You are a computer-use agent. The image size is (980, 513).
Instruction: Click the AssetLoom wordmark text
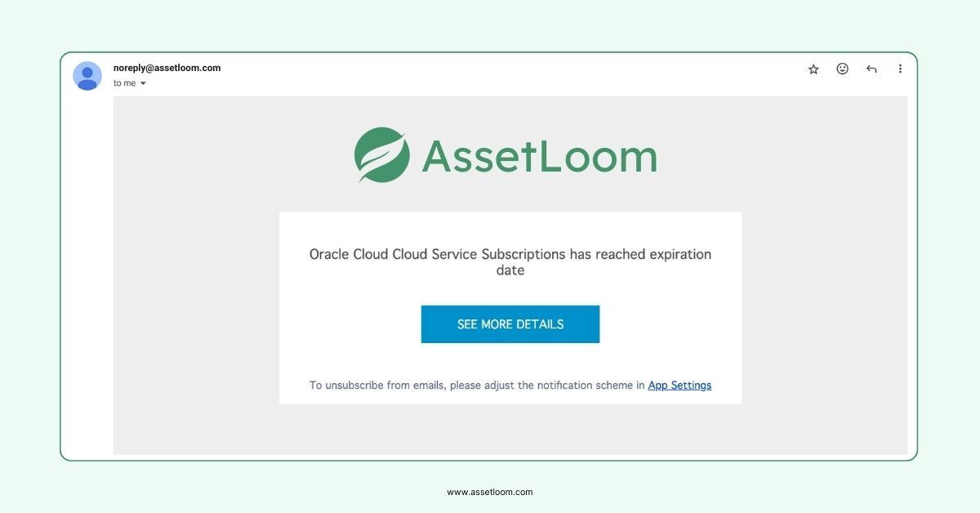pos(539,155)
